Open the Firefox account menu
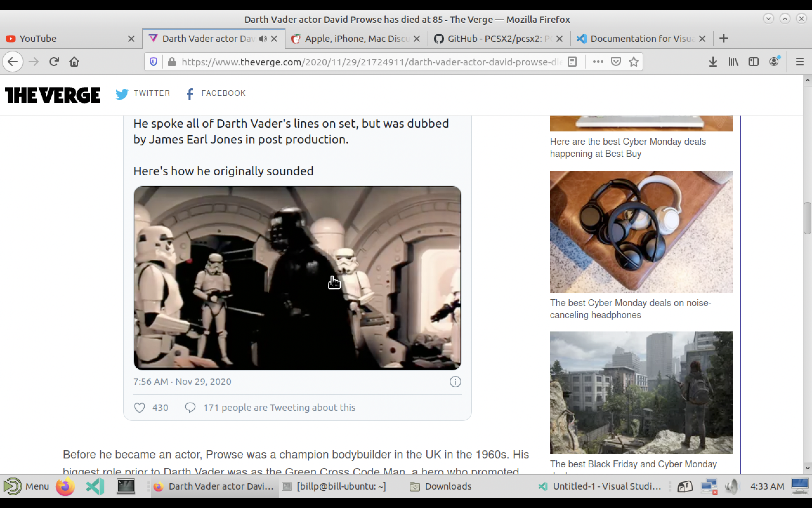Viewport: 812px width, 508px height. click(775, 62)
